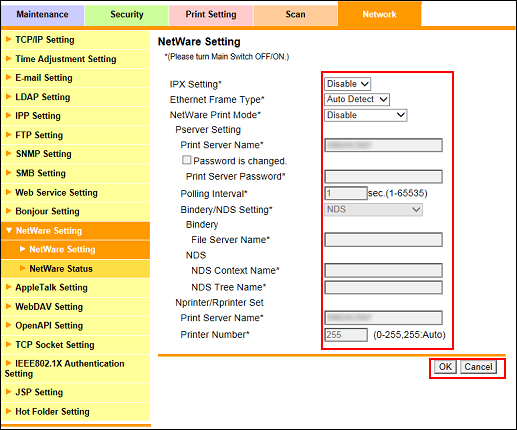Image resolution: width=517 pixels, height=430 pixels.
Task: Open the Print Setting tab
Action: (211, 14)
